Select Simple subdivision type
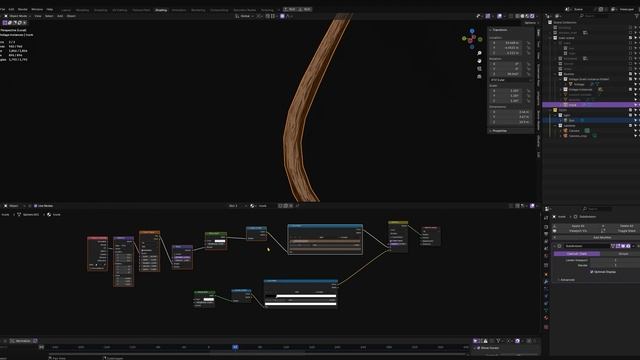The image size is (640, 360). click(x=623, y=254)
